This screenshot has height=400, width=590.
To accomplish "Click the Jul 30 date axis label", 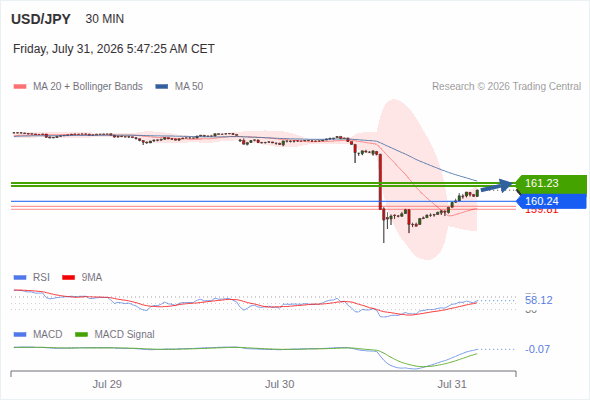I will tap(280, 384).
